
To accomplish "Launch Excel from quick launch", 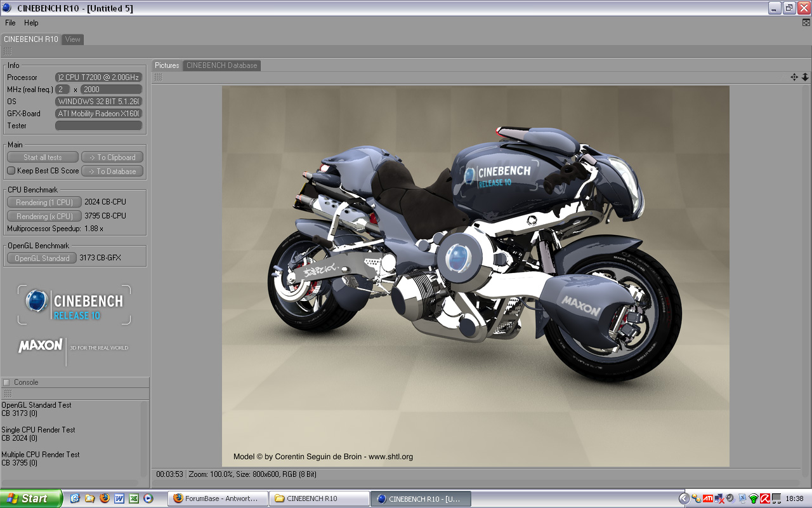I will click(134, 498).
